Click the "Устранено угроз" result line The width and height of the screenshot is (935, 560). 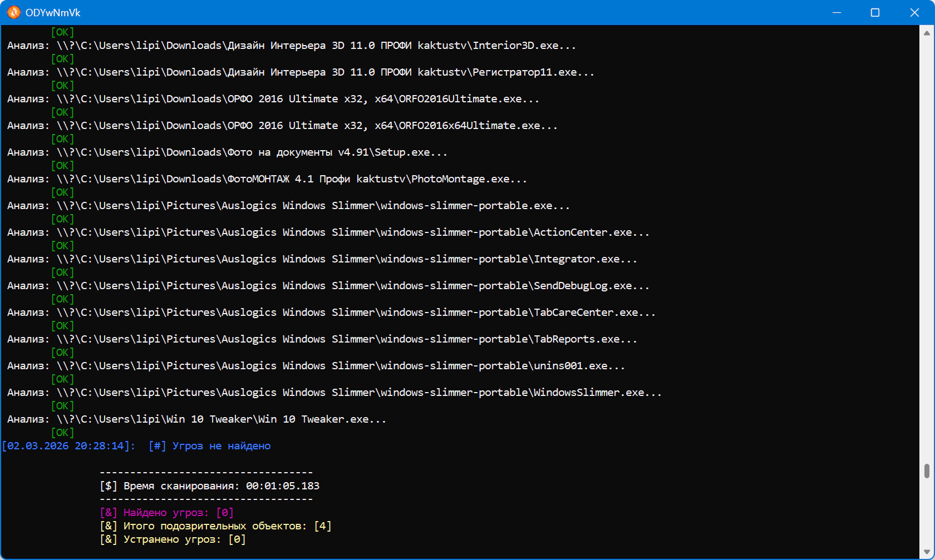coord(173,539)
